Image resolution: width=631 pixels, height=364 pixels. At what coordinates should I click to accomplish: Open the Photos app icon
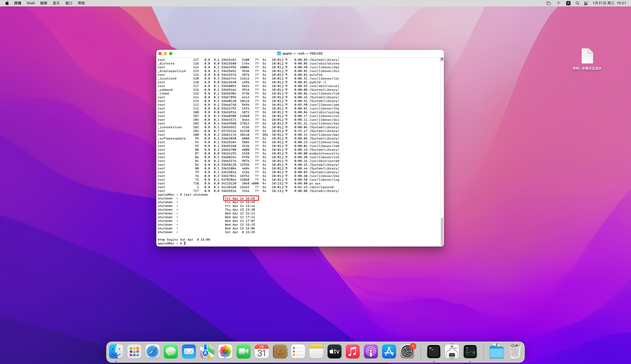pos(225,351)
